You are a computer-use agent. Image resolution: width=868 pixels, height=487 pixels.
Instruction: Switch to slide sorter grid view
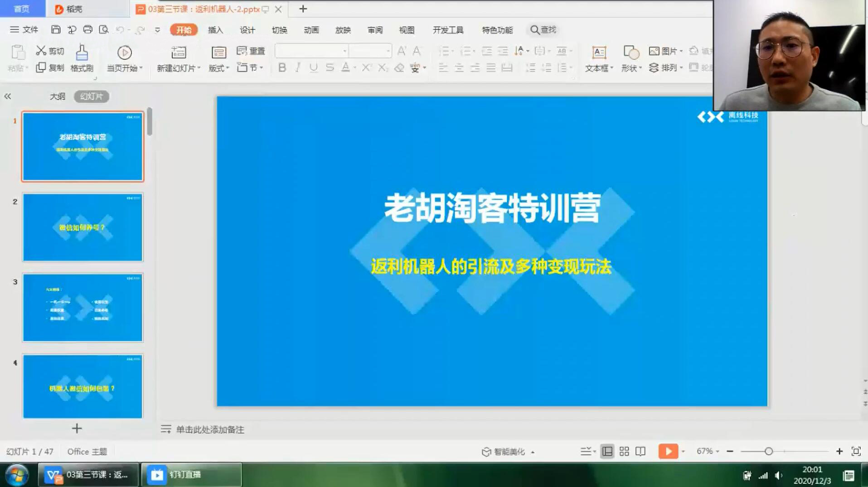tap(624, 451)
